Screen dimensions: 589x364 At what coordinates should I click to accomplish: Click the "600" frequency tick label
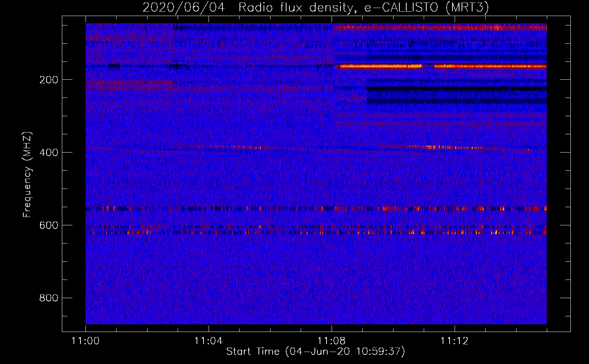[x=49, y=225]
